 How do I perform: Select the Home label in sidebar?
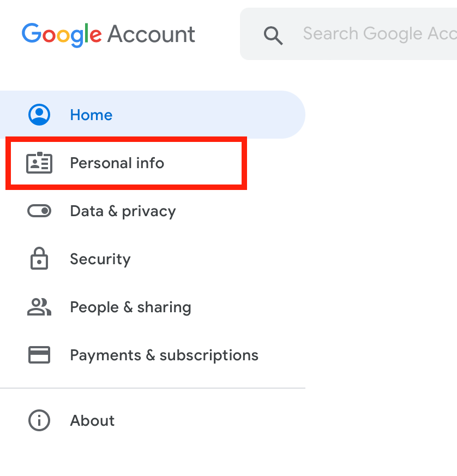[x=91, y=115]
